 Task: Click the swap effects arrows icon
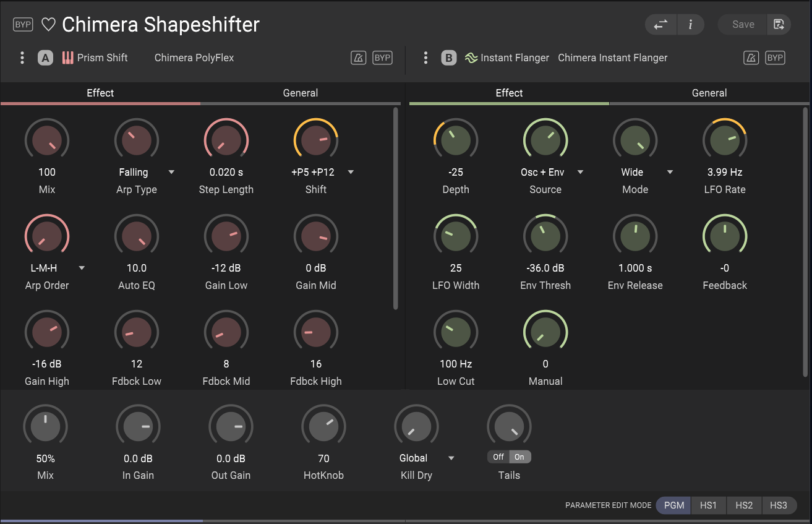(661, 25)
